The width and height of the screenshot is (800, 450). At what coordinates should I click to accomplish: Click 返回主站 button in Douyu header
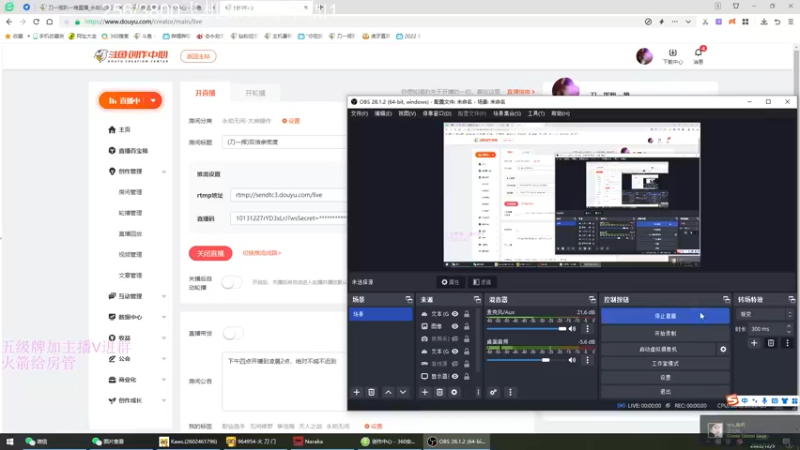(198, 56)
